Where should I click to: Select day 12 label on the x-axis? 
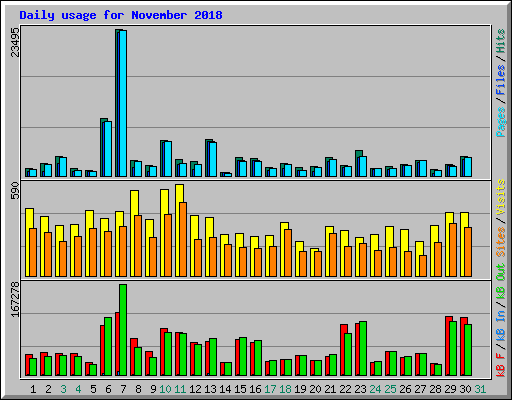(x=195, y=389)
